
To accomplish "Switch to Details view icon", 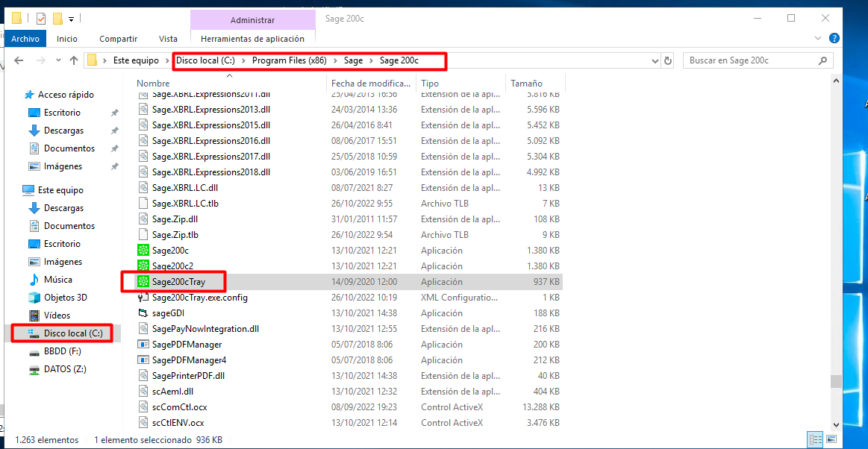I will [816, 440].
